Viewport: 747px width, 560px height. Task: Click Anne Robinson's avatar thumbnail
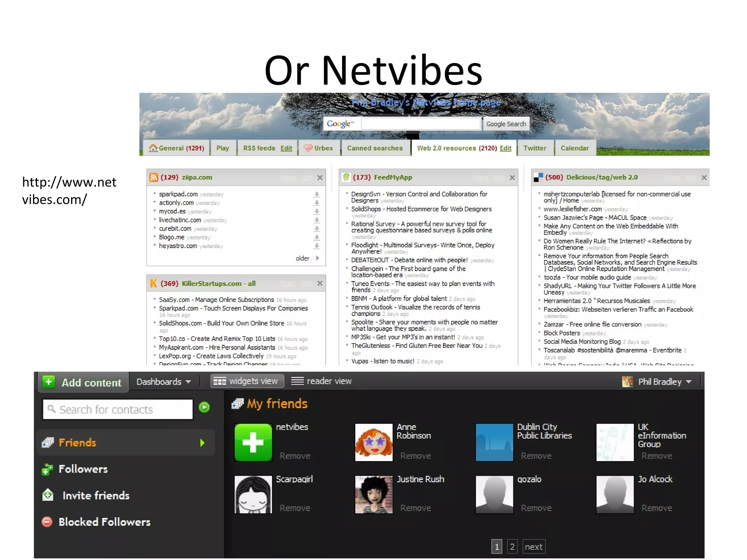tap(374, 442)
